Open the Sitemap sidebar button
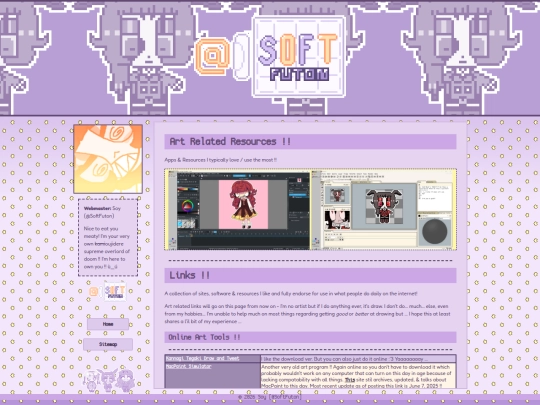 (x=108, y=344)
